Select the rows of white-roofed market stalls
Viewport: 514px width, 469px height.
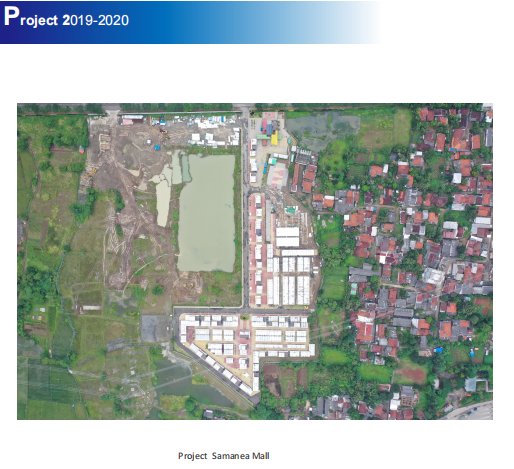coord(296,277)
